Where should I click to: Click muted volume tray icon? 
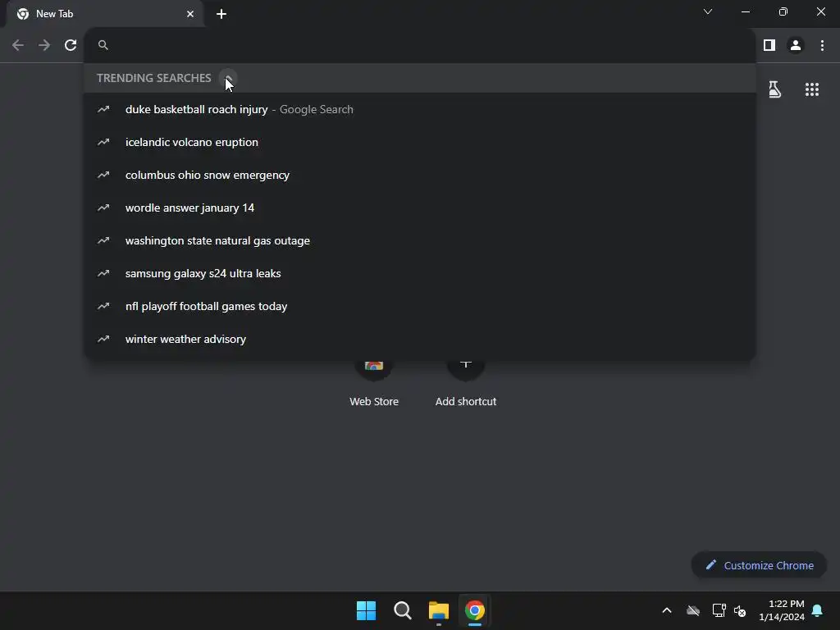click(741, 610)
